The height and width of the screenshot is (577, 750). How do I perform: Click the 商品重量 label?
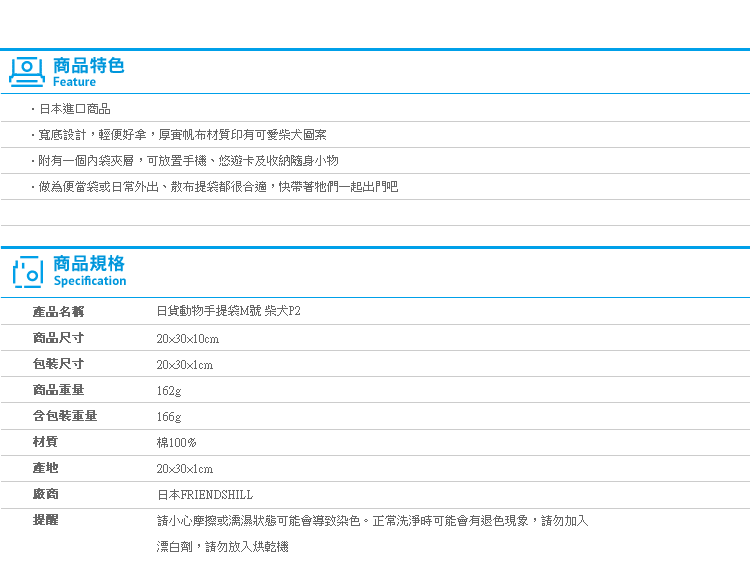pyautogui.click(x=58, y=389)
